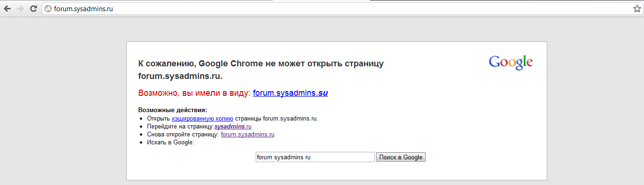Click the browser Forward arrow
This screenshot has height=185, width=644.
[20, 8]
